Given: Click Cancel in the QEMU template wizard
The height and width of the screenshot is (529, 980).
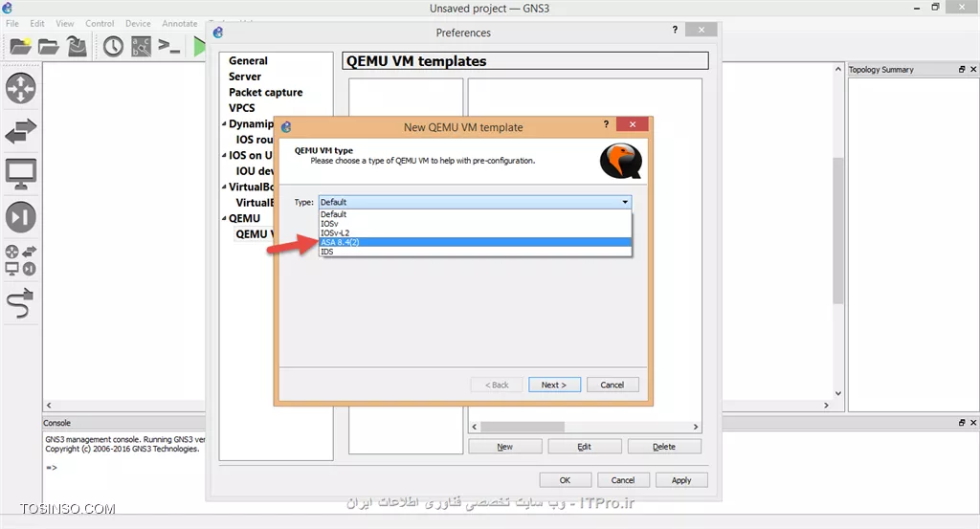Looking at the screenshot, I should coord(612,385).
